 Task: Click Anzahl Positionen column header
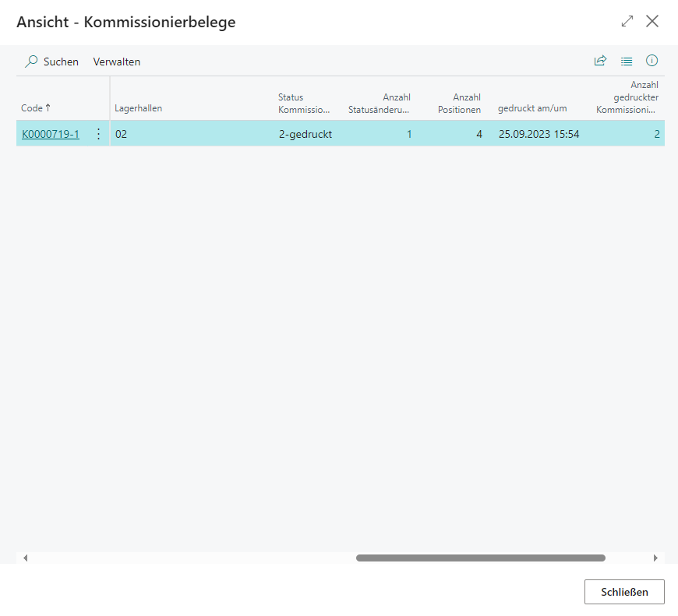tap(459, 103)
